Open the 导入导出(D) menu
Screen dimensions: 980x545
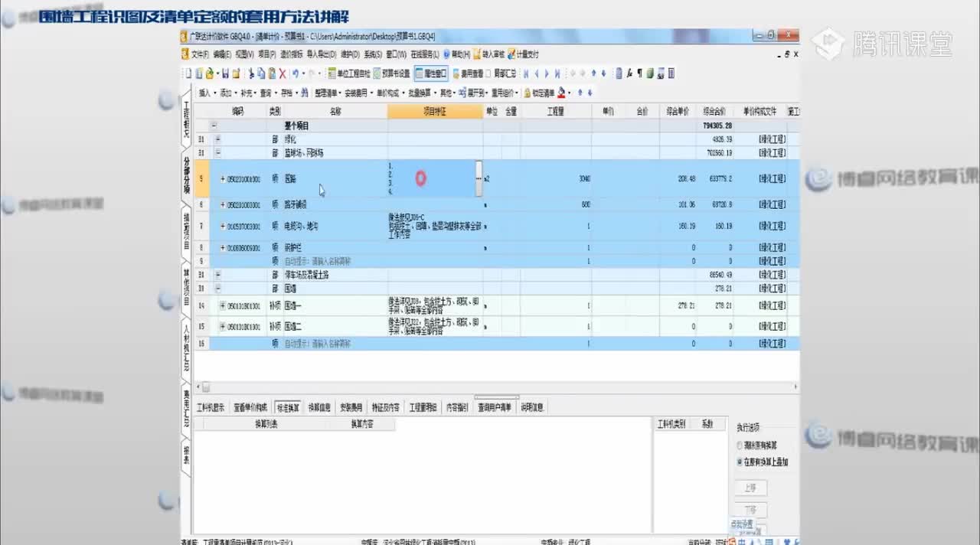[322, 54]
